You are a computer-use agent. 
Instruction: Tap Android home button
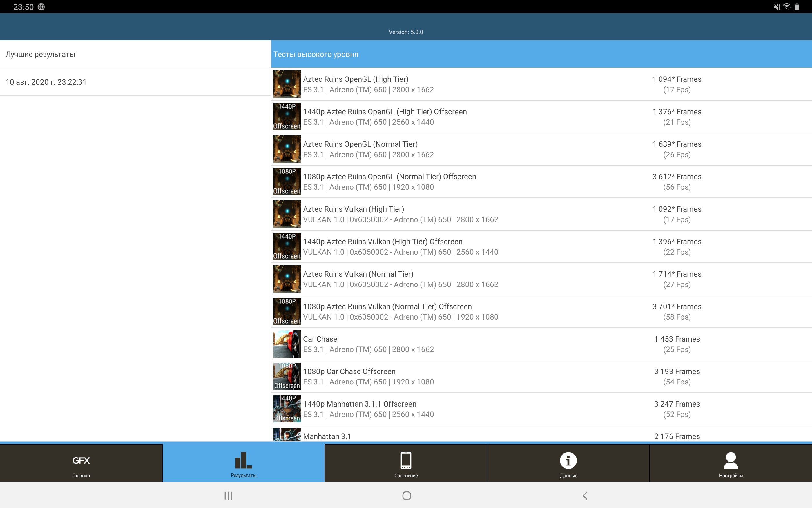407,496
